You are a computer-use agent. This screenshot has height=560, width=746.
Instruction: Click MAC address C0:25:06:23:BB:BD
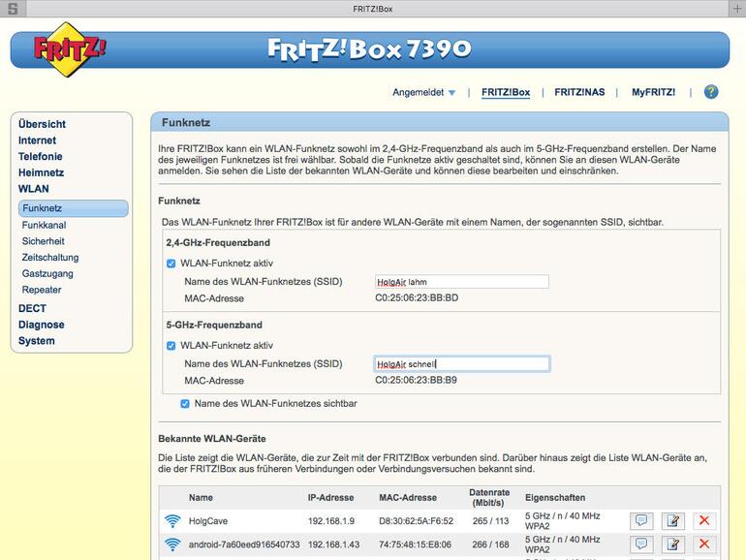pyautogui.click(x=417, y=297)
